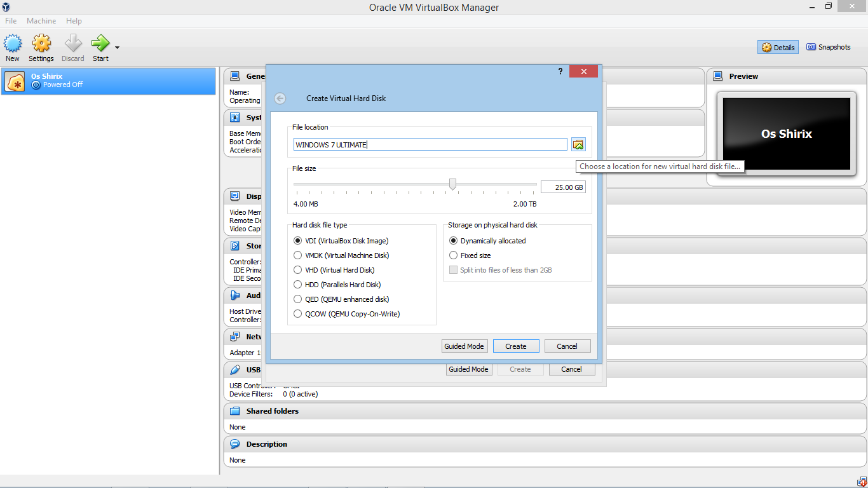
Task: Click the Shared folders section icon
Action: coord(235,411)
